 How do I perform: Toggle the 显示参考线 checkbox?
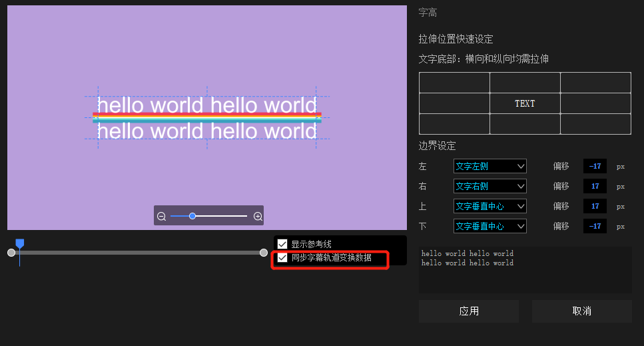tap(282, 244)
